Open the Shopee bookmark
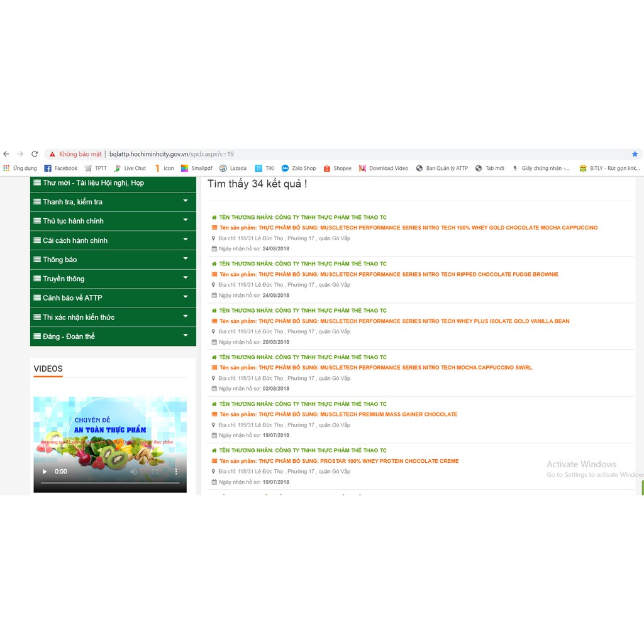 (338, 169)
